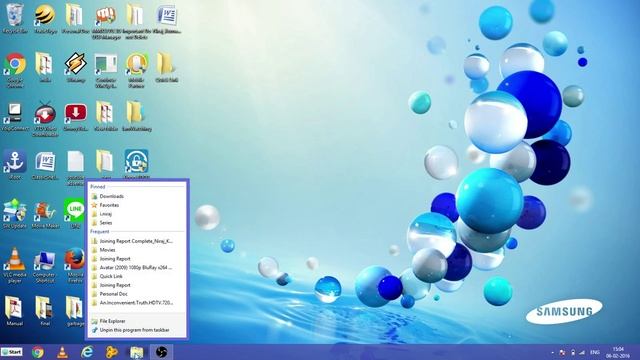Open the garbage folder on desktop
Screen dimensions: 640x360
point(75,310)
